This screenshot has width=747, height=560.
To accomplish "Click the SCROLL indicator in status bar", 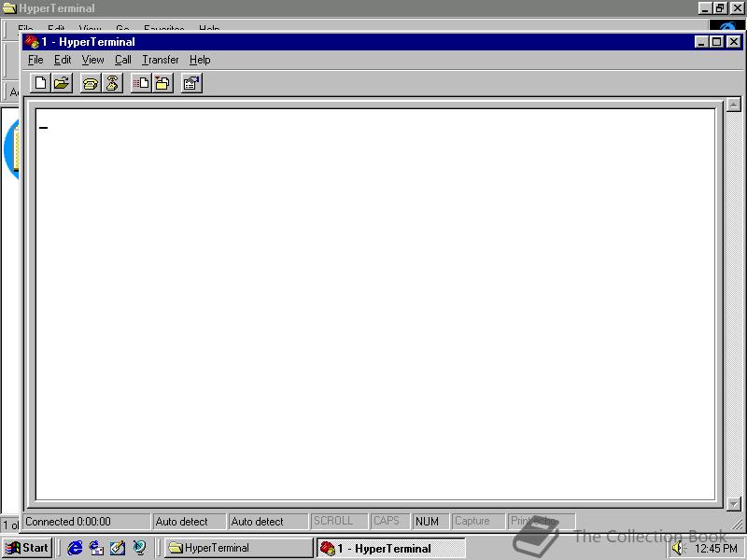I will click(x=339, y=522).
